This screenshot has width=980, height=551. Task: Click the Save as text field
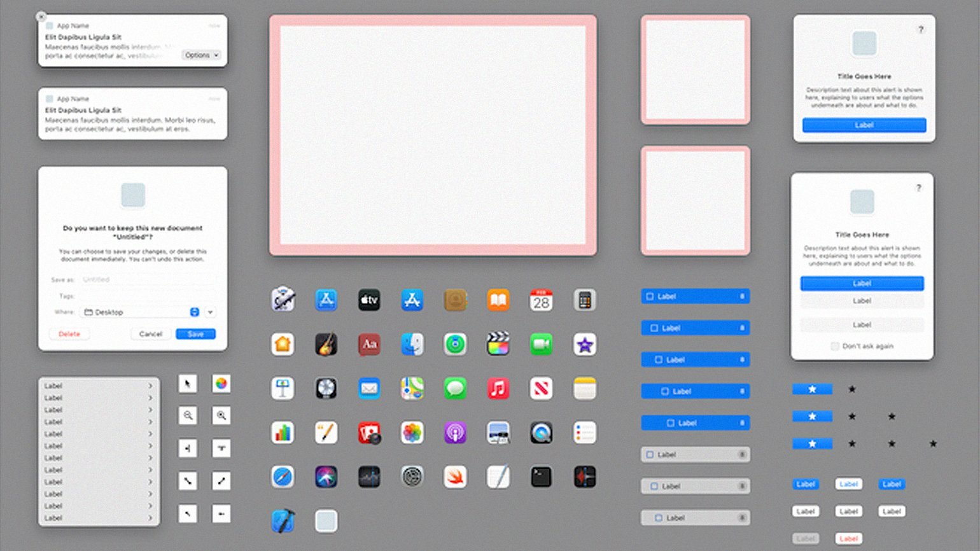click(146, 279)
